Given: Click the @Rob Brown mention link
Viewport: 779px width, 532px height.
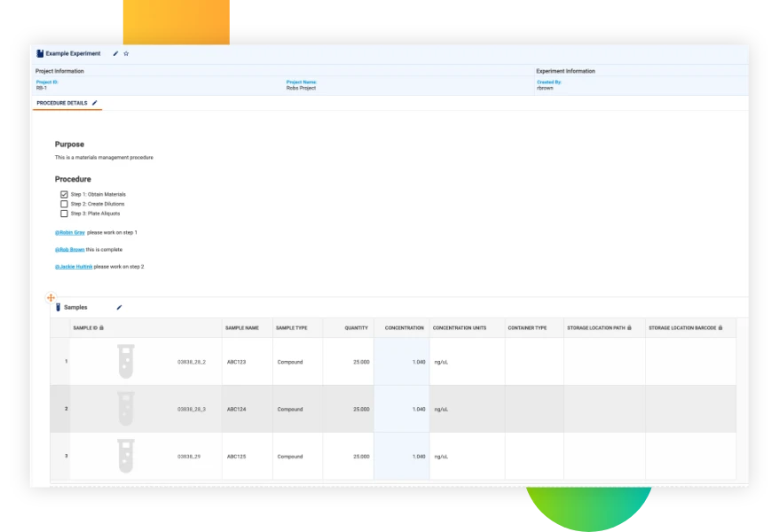Looking at the screenshot, I should pyautogui.click(x=68, y=249).
